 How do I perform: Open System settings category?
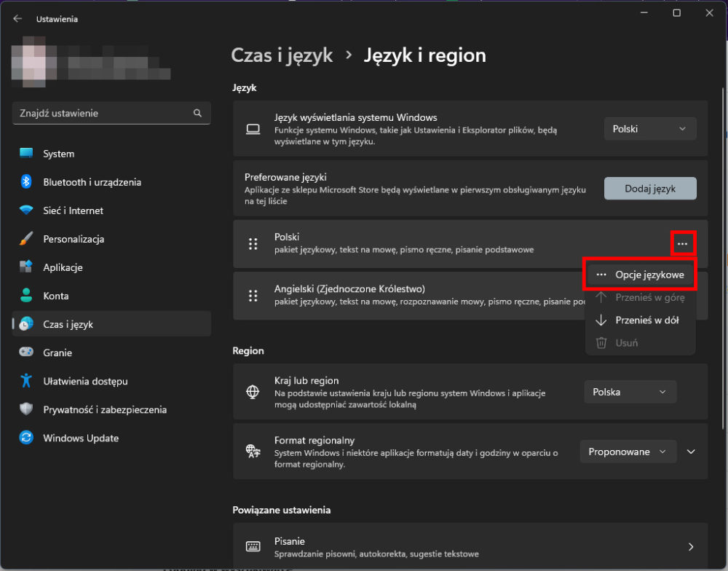click(111, 154)
